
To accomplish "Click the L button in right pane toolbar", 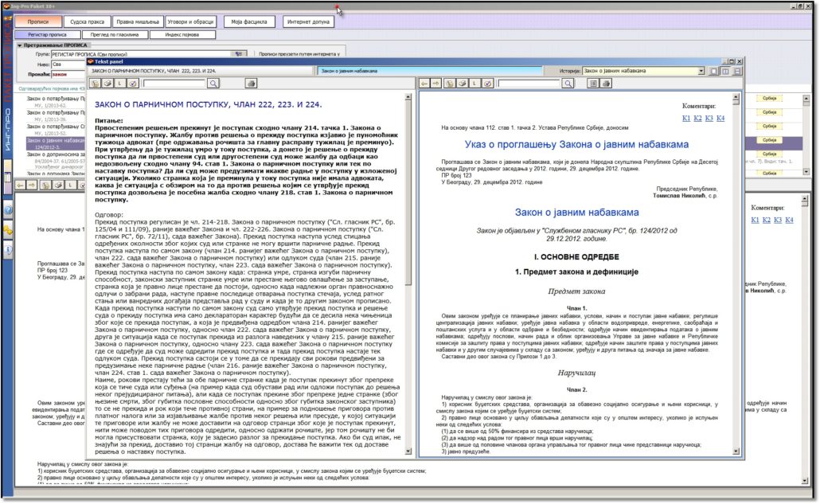I will tap(474, 84).
